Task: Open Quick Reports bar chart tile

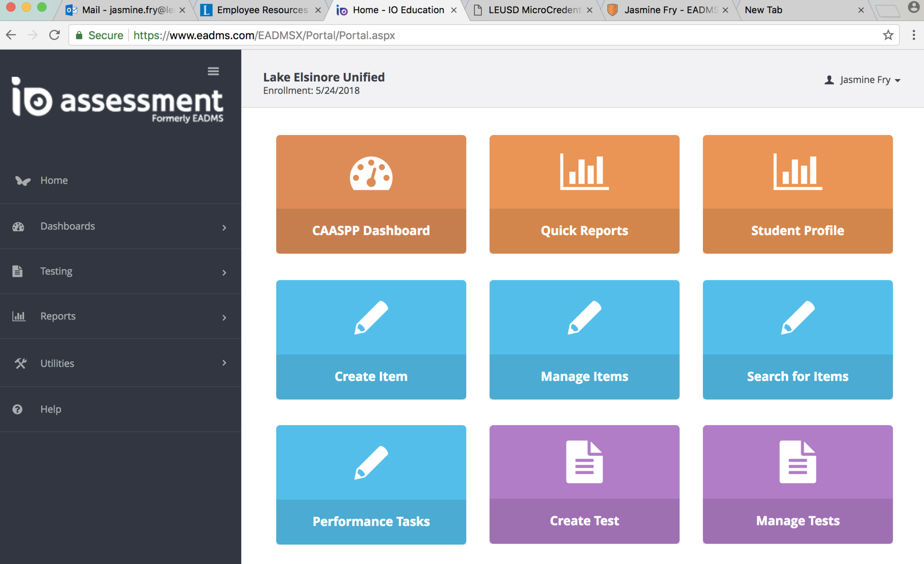Action: point(584,194)
